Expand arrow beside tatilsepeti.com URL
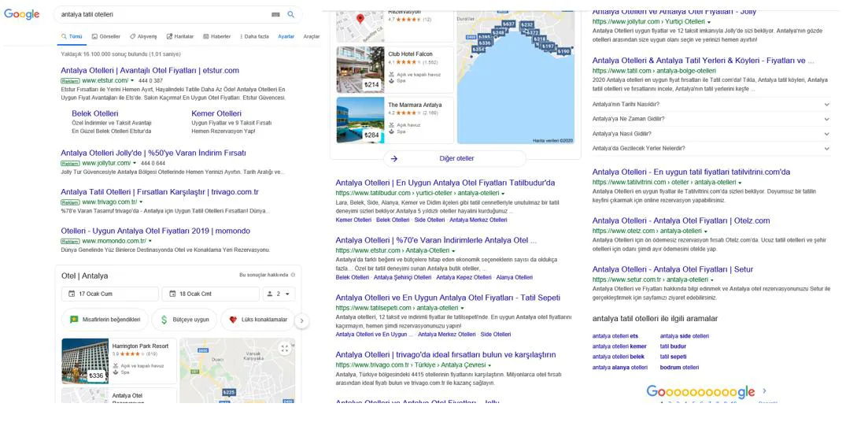This screenshot has width=868, height=433. pos(462,308)
